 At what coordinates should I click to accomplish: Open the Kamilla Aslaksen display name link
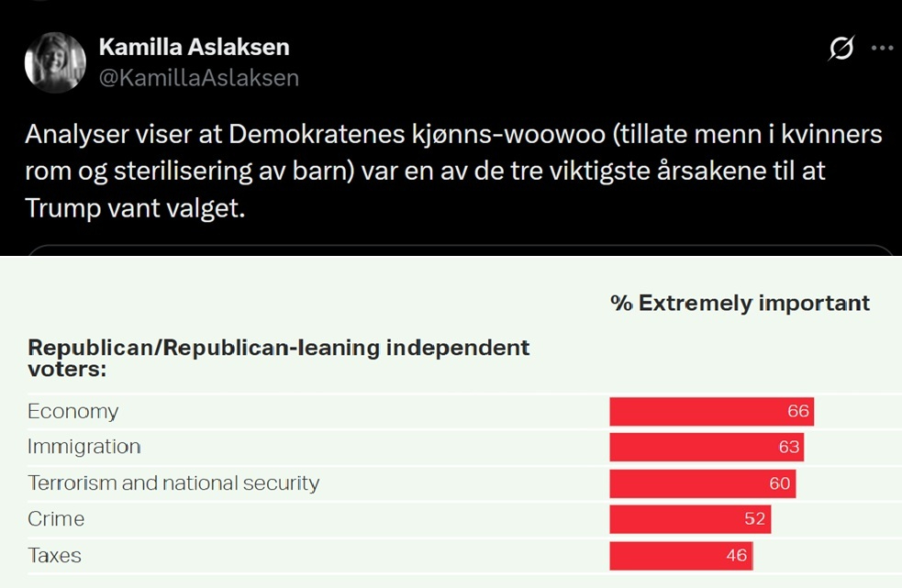(x=194, y=47)
